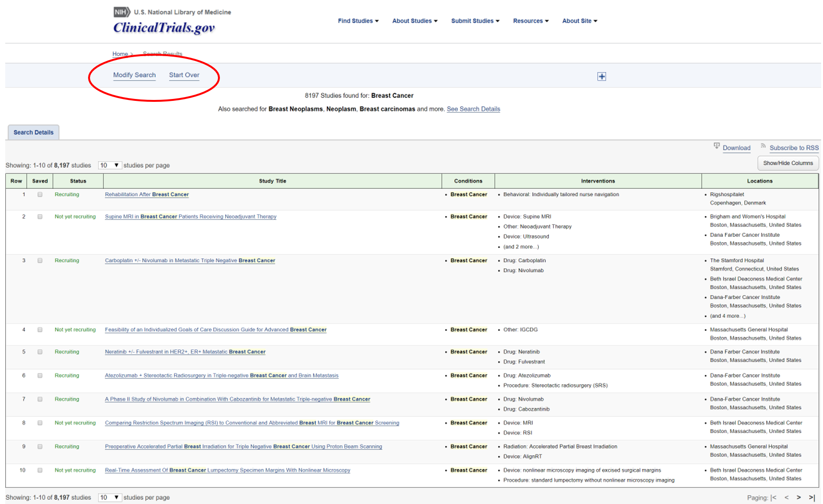Open About Site dropdown menu
Image resolution: width=823 pixels, height=504 pixels.
tap(579, 21)
